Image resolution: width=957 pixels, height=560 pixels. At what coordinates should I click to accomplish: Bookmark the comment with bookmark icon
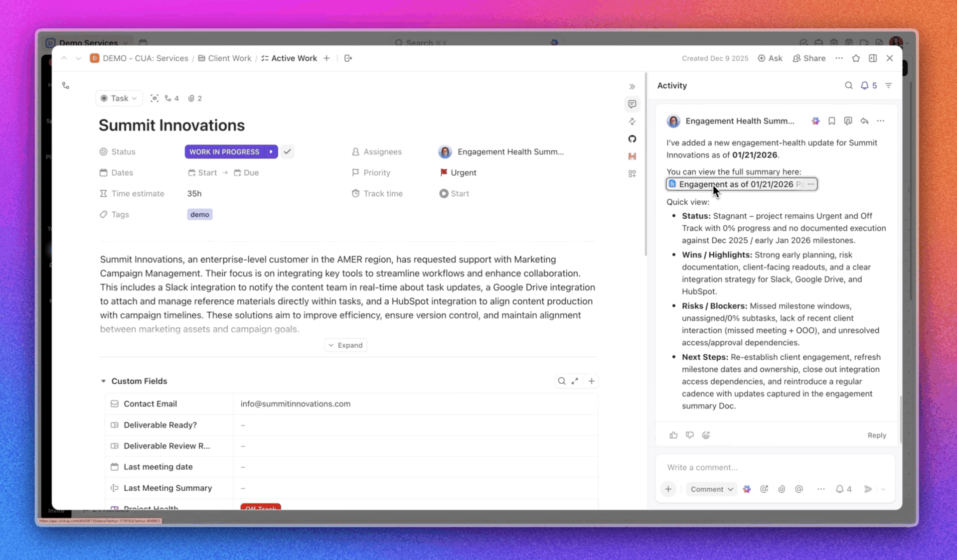click(831, 121)
